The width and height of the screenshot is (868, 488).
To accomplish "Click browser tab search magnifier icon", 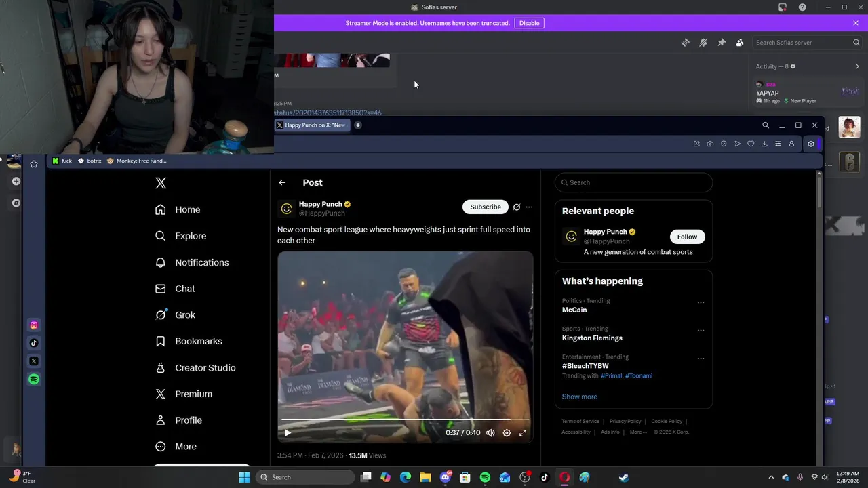I will pos(766,125).
